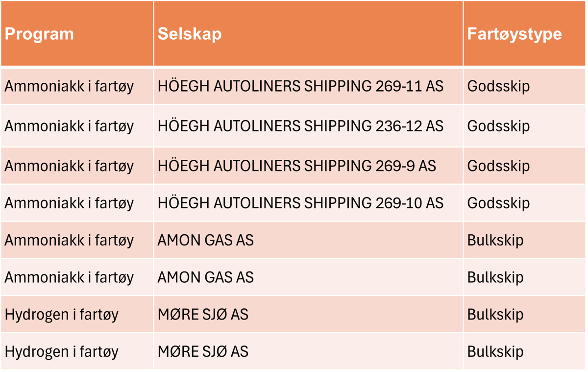Image resolution: width=588 pixels, height=372 pixels.
Task: Click Ammoniakk i fartøy in 269-11 row
Action: [69, 87]
